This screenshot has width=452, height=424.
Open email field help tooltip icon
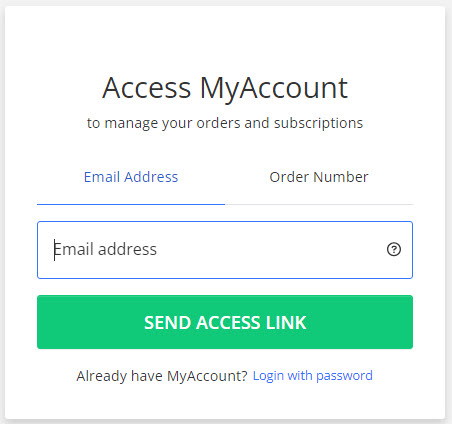394,249
